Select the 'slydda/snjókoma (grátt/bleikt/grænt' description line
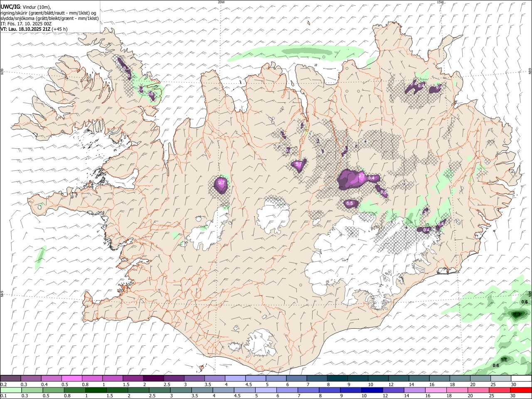 click(x=49, y=18)
